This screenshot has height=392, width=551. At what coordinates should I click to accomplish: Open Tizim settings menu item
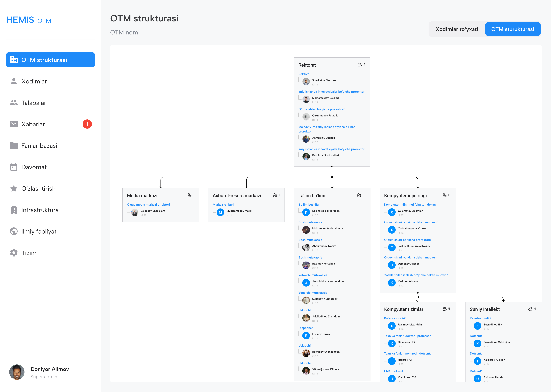click(x=50, y=253)
